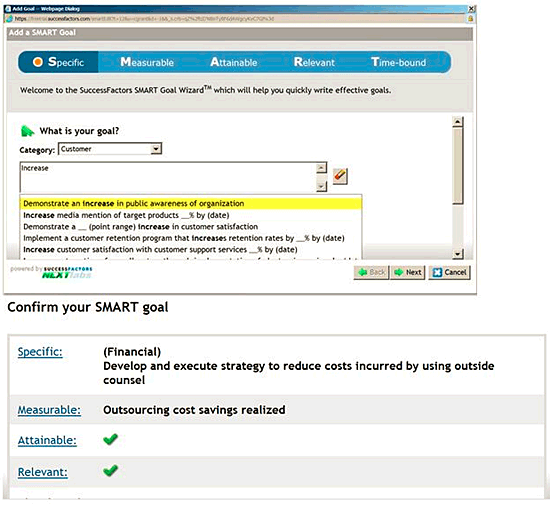Click the Next button
This screenshot has height=505, width=550.
pyautogui.click(x=408, y=272)
